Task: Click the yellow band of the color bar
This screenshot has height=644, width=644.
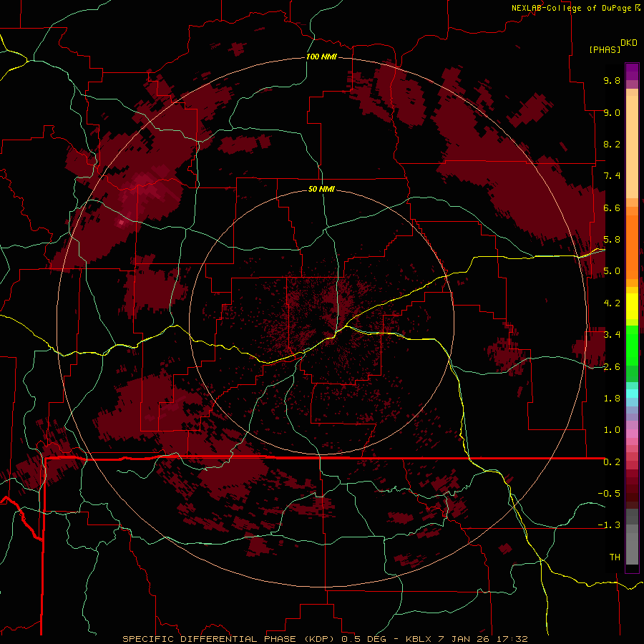Action: click(632, 306)
